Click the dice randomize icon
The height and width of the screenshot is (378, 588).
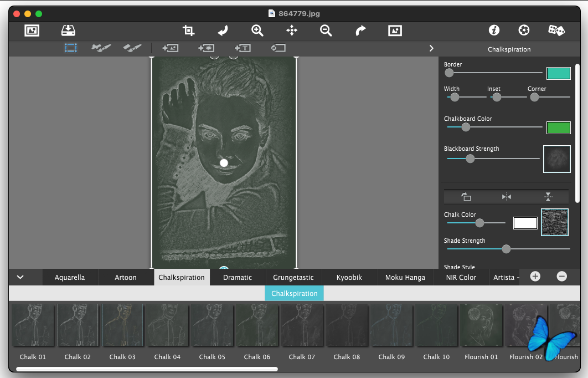click(556, 30)
